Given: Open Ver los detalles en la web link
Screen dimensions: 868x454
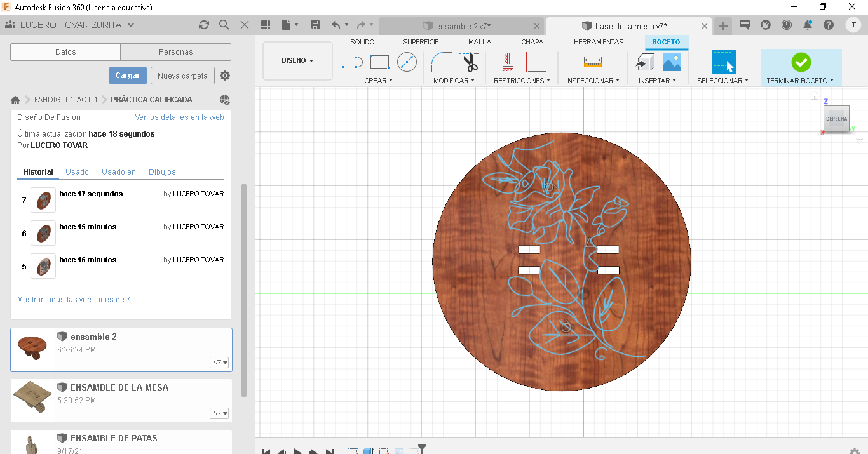Looking at the screenshot, I should pos(180,117).
